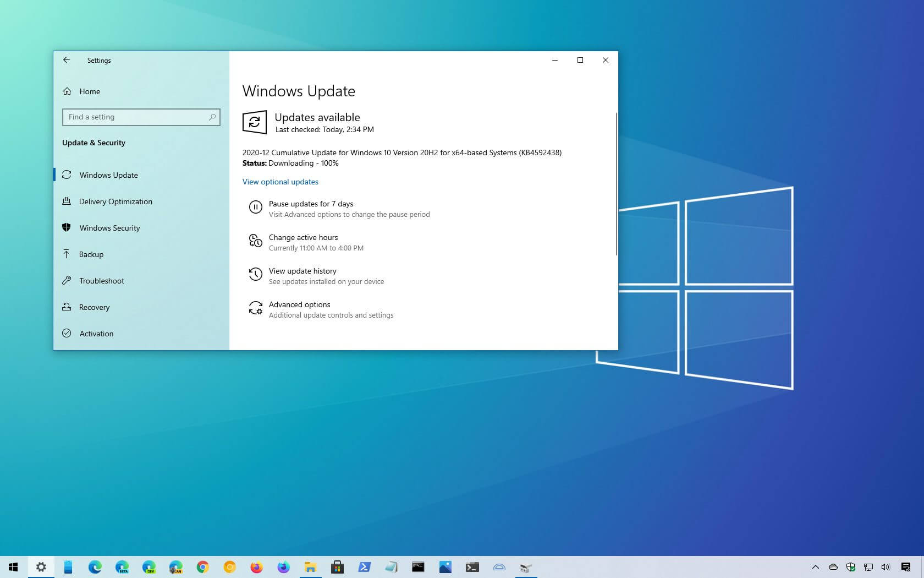924x578 pixels.
Task: Open the Start menu
Action: click(13, 567)
